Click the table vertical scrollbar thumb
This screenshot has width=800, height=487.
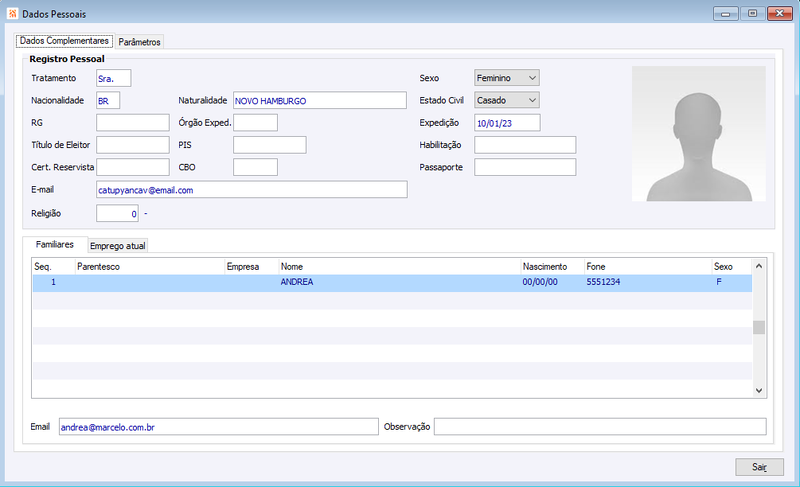pyautogui.click(x=759, y=327)
